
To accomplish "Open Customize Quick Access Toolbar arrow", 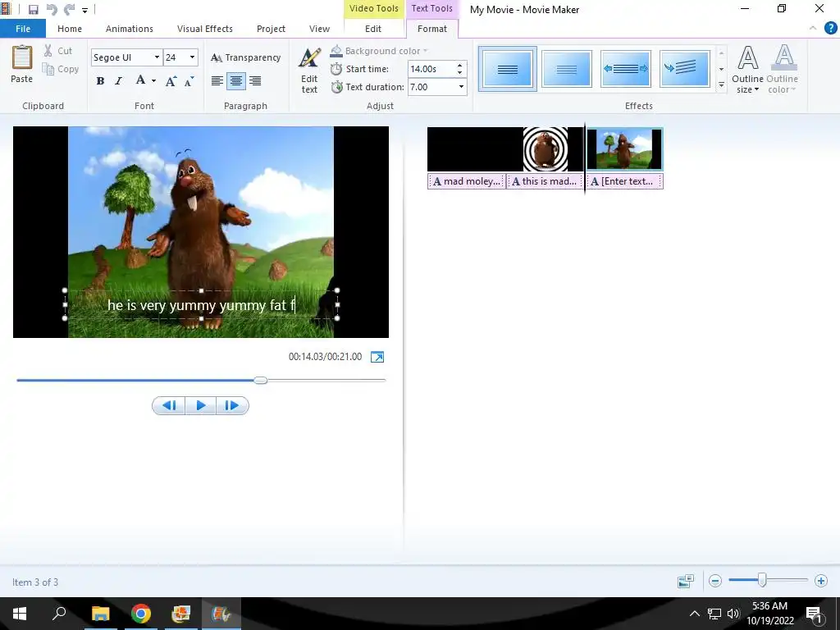I will pyautogui.click(x=84, y=10).
